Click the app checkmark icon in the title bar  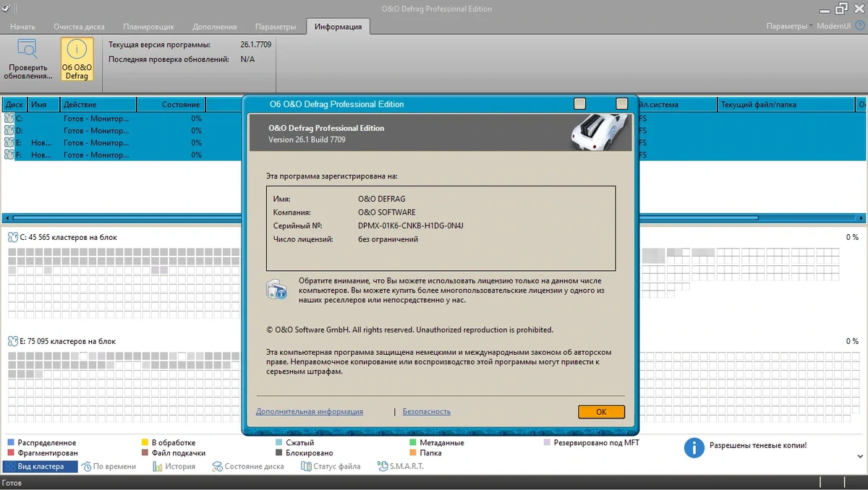click(7, 9)
